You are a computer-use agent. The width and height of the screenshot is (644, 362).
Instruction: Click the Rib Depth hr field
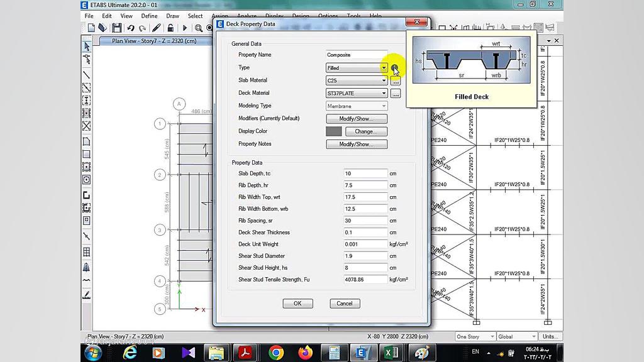click(365, 185)
